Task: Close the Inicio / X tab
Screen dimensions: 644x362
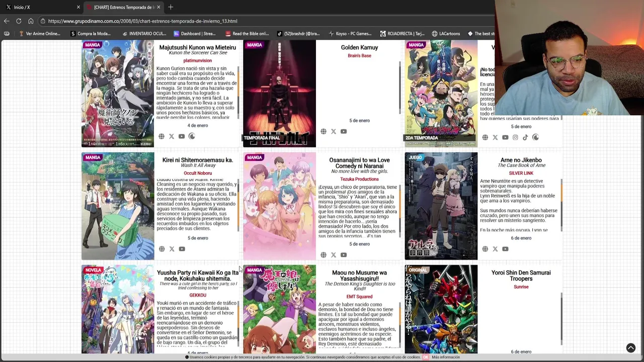Action: (78, 7)
